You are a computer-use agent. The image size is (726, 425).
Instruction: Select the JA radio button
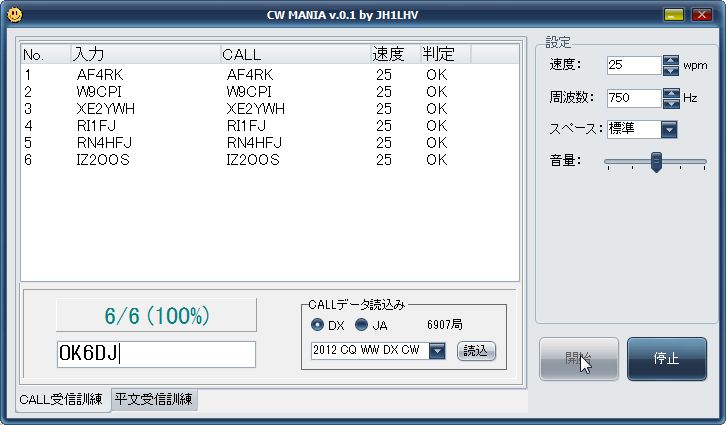[x=361, y=325]
